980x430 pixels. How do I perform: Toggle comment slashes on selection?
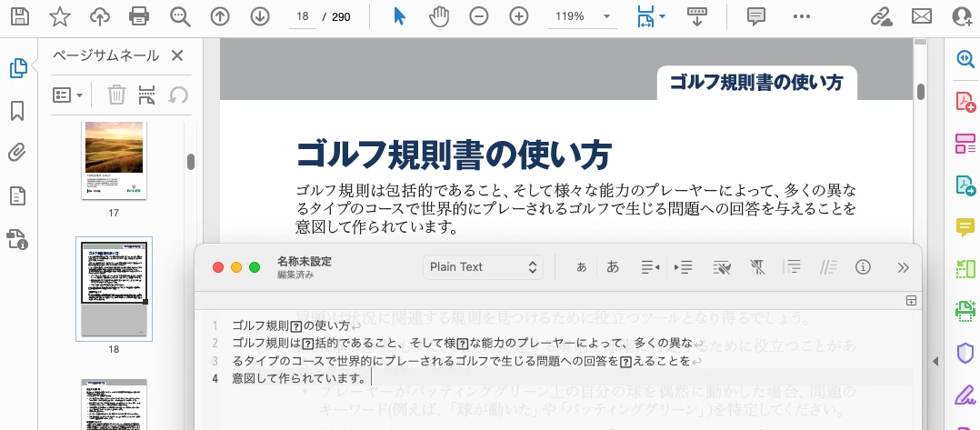pos(828,267)
